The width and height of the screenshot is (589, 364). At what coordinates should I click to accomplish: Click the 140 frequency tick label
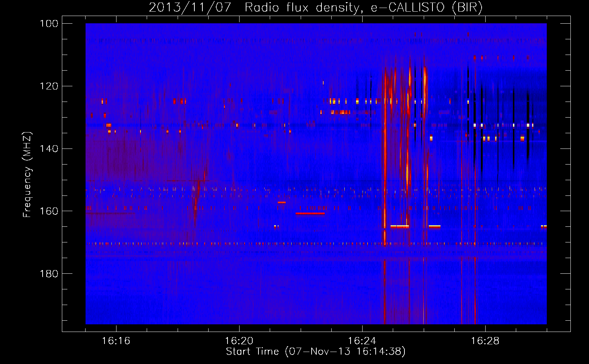tap(49, 149)
